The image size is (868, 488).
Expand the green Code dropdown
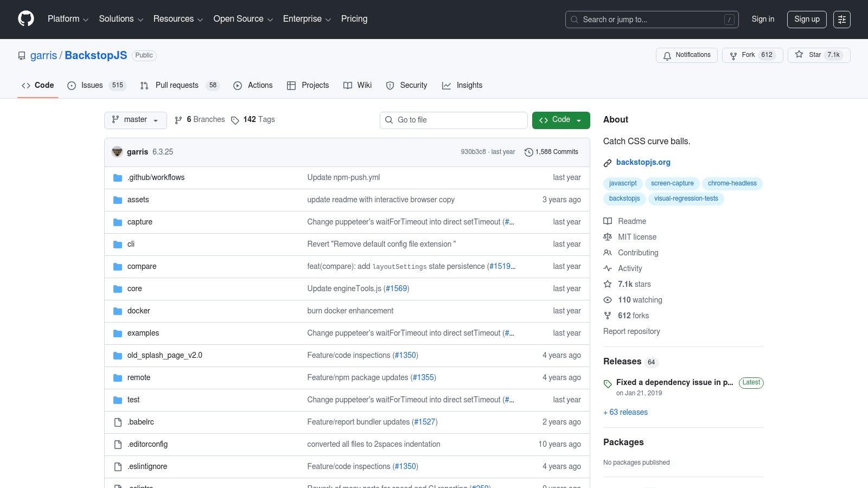(560, 120)
